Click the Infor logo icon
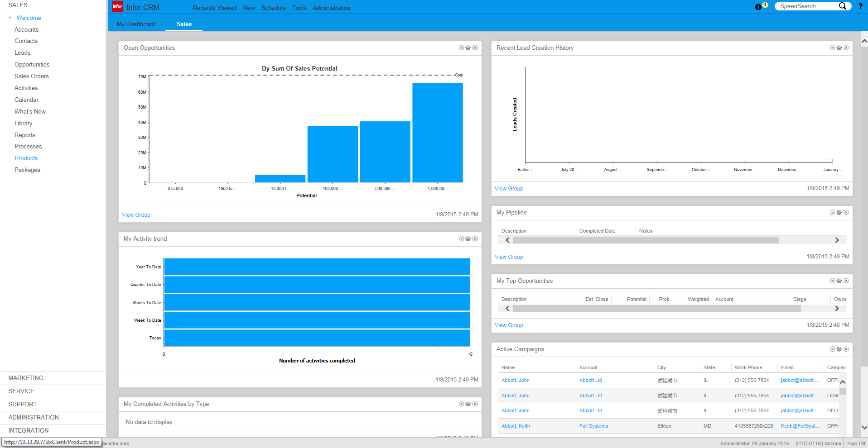Screen dimensions: 868x448 (x=117, y=6)
